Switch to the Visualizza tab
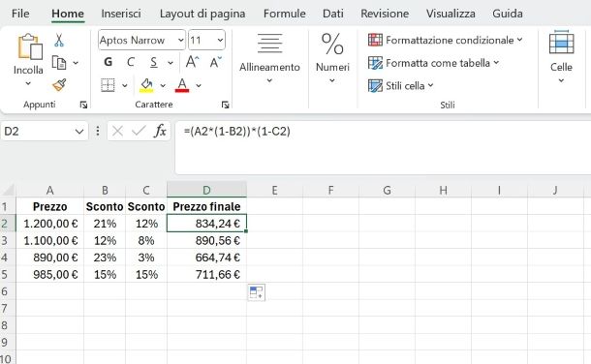This screenshot has height=364, width=591. coord(451,14)
